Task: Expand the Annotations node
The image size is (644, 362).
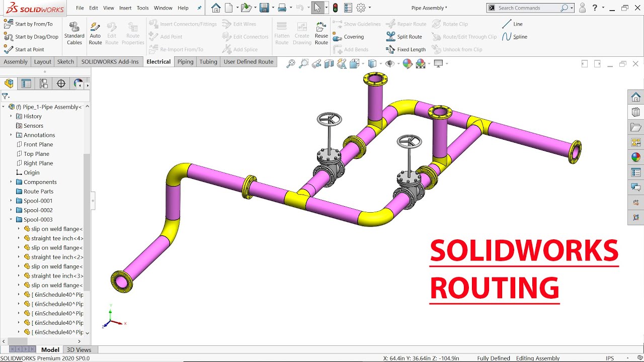Action: click(x=11, y=135)
